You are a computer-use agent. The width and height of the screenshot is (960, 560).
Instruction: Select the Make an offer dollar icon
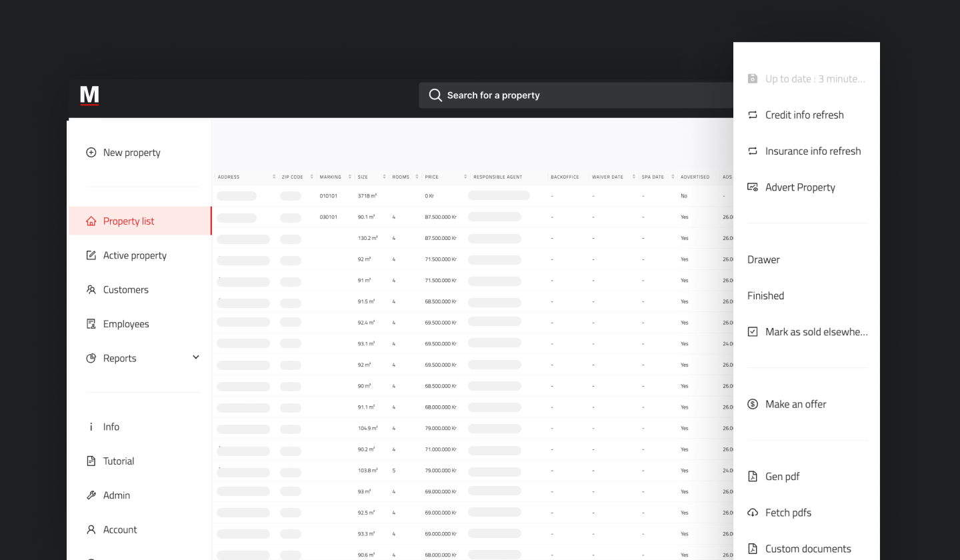[x=752, y=404]
